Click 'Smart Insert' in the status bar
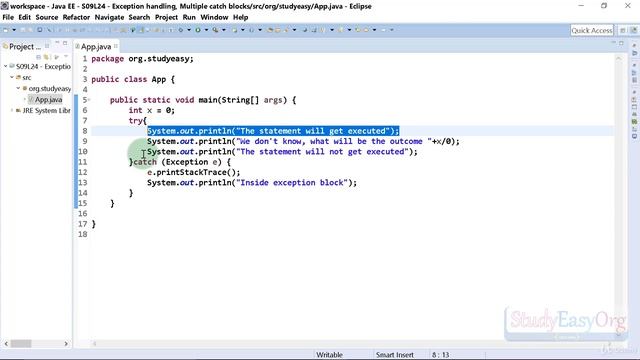The width and height of the screenshot is (640, 360). pyautogui.click(x=395, y=355)
